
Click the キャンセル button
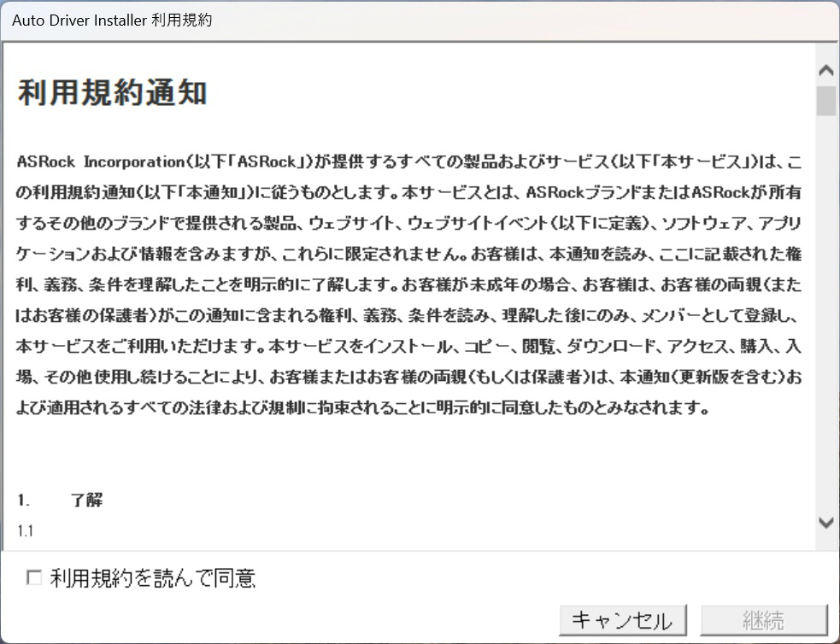(622, 620)
